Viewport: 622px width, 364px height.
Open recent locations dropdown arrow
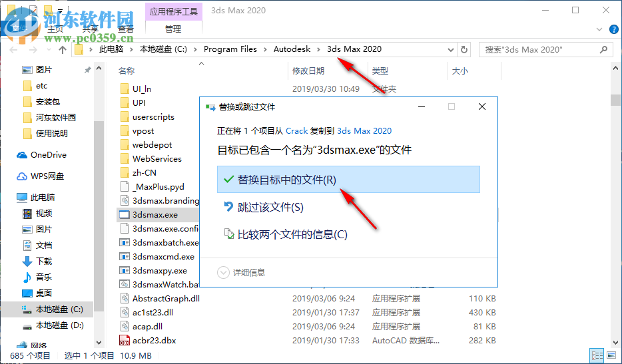tap(49, 50)
